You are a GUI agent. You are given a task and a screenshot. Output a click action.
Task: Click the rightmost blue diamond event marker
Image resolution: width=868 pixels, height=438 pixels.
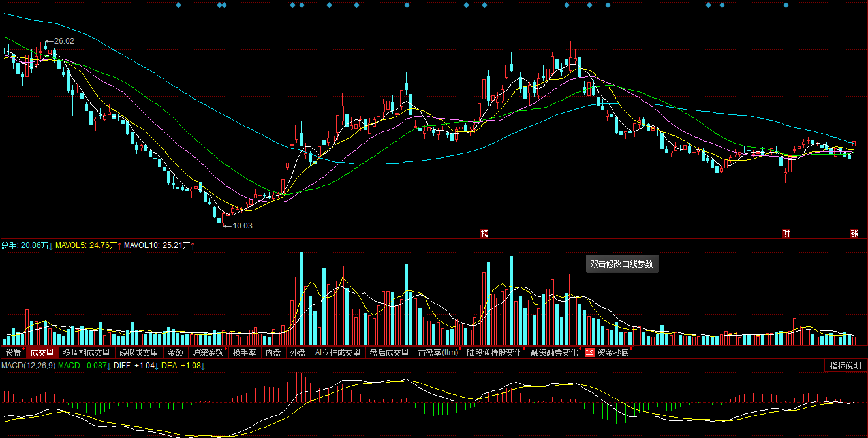click(786, 5)
